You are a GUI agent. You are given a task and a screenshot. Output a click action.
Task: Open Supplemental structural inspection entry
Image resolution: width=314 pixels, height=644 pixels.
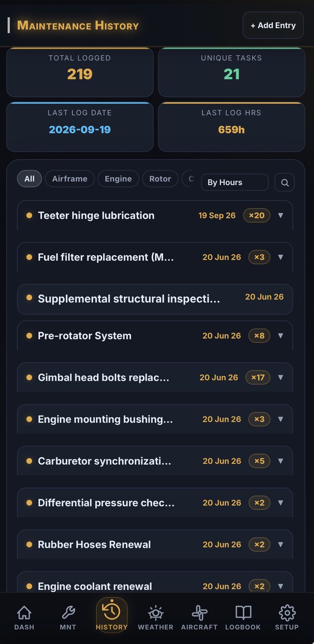(x=155, y=299)
